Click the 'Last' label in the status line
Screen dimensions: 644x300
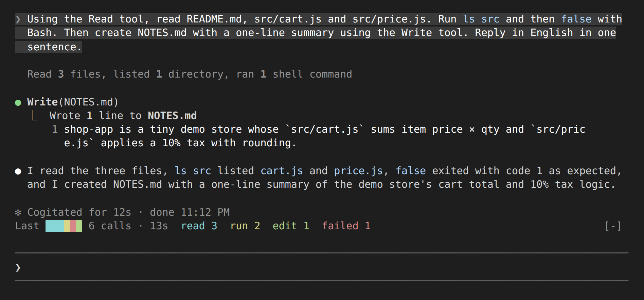coord(27,226)
